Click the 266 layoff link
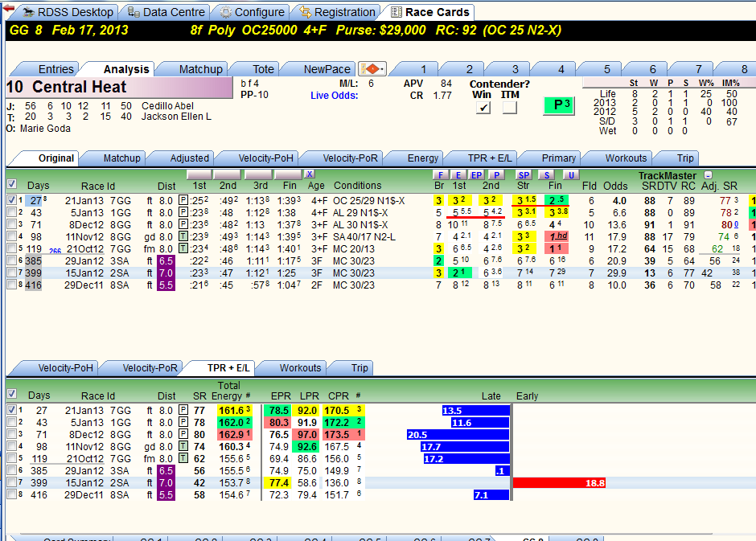The height and width of the screenshot is (541, 756). point(55,251)
